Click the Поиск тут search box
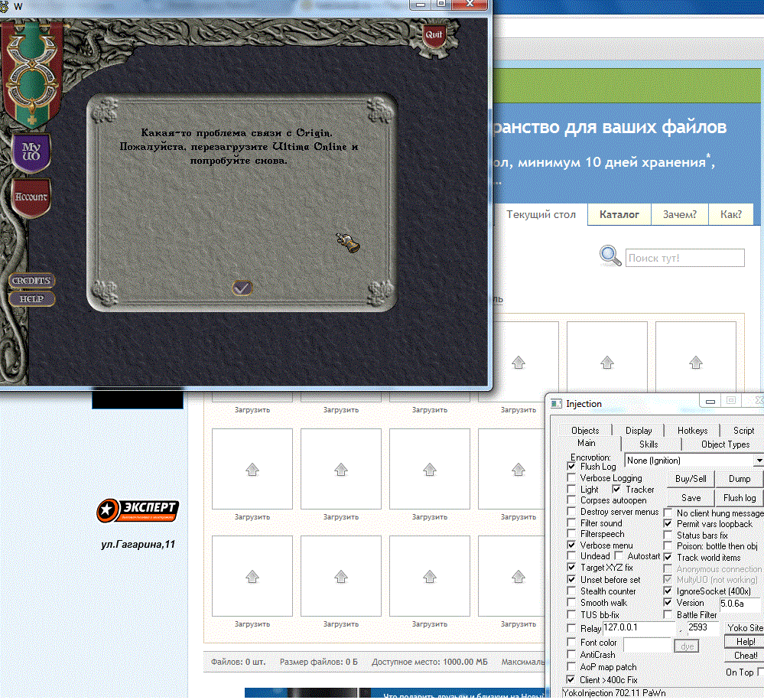 click(x=684, y=259)
